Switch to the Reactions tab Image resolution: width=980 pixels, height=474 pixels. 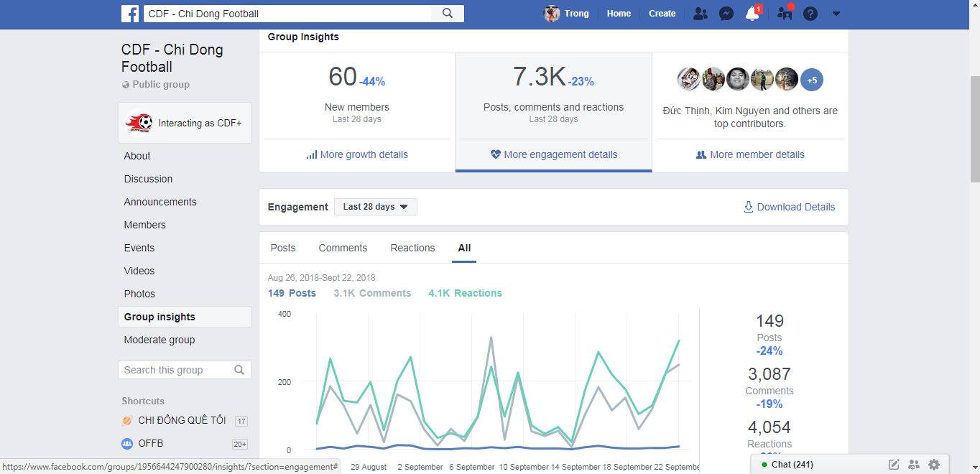click(x=412, y=248)
